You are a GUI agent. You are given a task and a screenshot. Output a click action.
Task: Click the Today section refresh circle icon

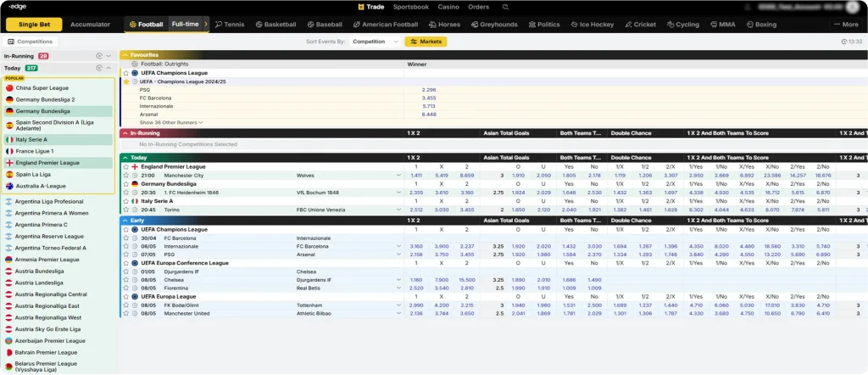(99, 68)
